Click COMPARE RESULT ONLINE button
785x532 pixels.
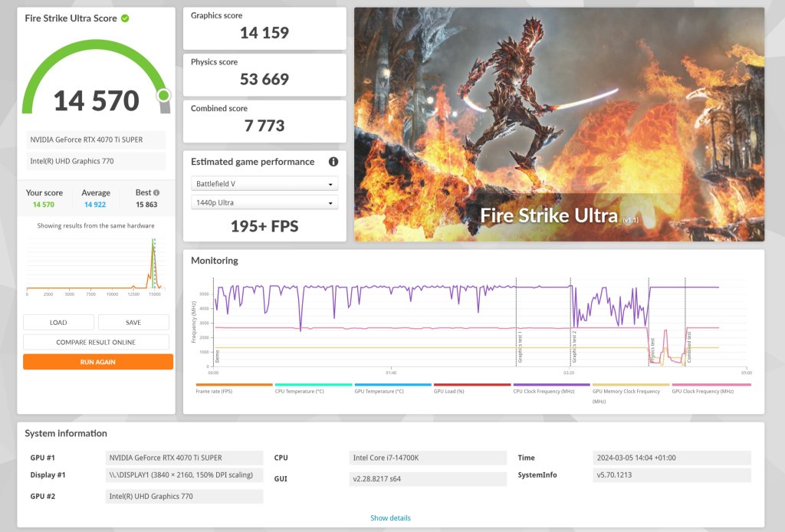coord(96,343)
